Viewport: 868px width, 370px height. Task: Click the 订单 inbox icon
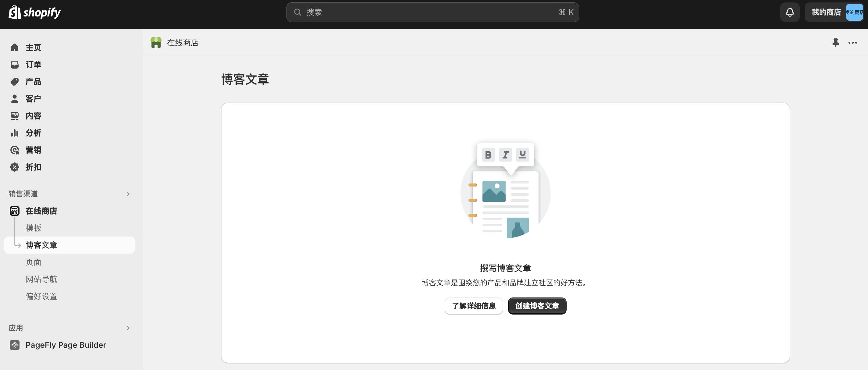tap(15, 65)
